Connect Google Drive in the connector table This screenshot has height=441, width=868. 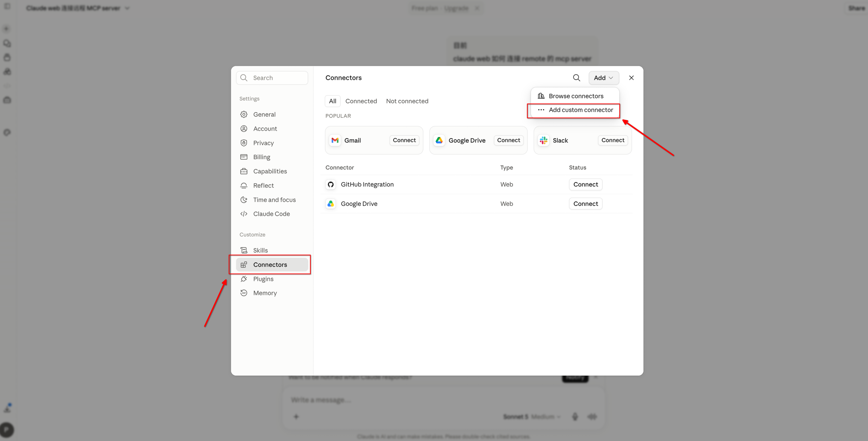586,204
